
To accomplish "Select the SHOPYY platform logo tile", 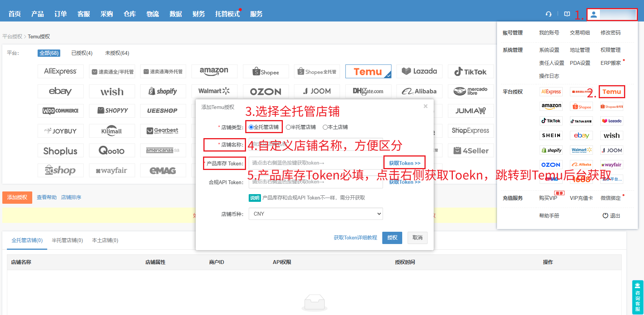I will [x=112, y=111].
